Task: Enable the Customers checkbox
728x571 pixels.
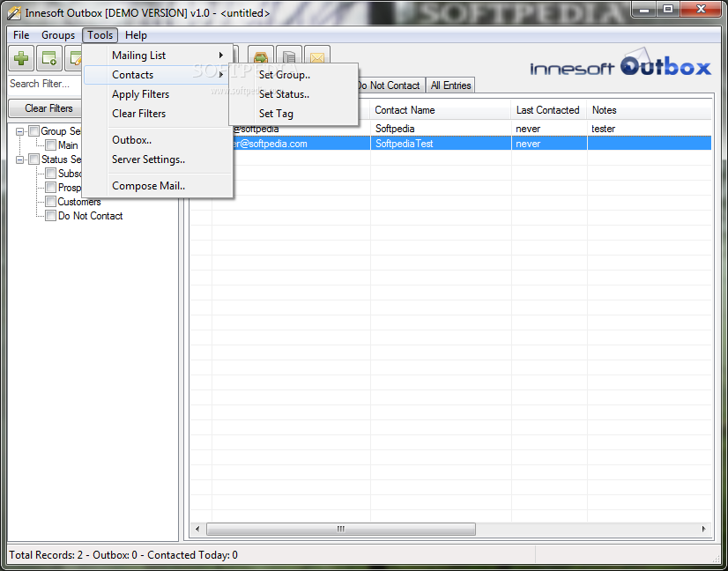Action: [50, 202]
